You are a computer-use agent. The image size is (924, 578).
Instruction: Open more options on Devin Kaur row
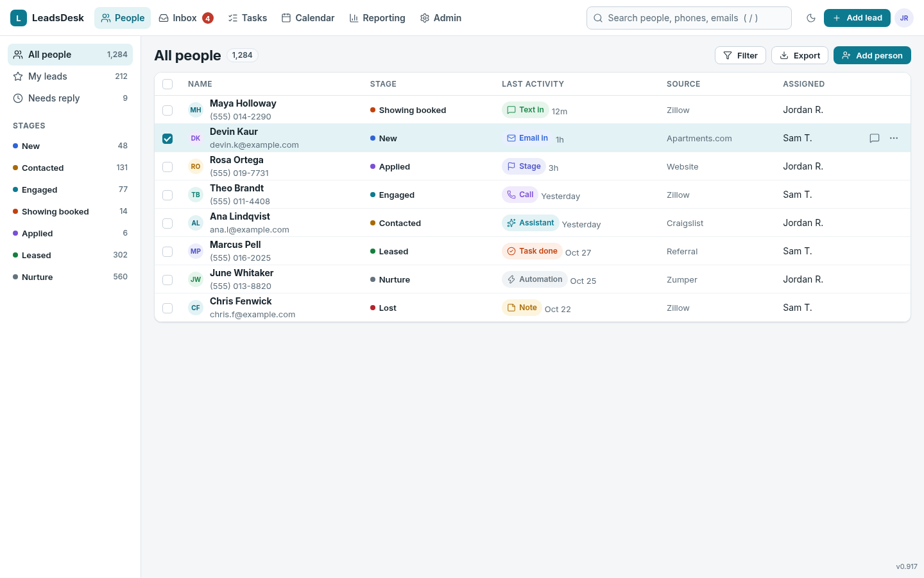[894, 138]
